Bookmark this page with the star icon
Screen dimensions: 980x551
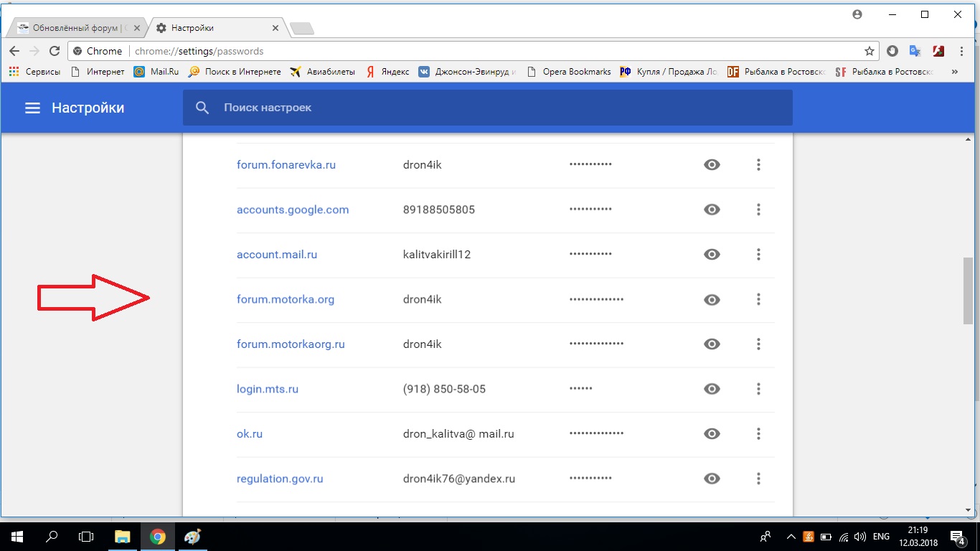coord(869,51)
